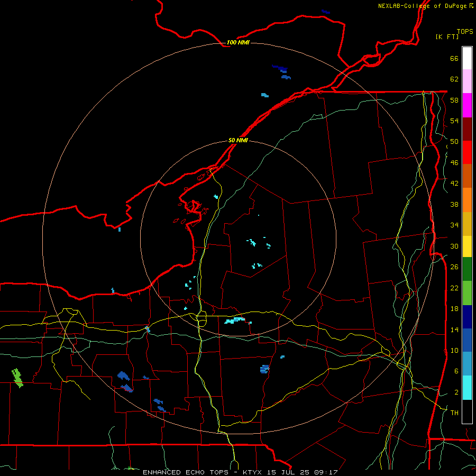Image resolution: width=476 pixels, height=476 pixels.
Task: Click legend value "18"
Action: [454, 309]
